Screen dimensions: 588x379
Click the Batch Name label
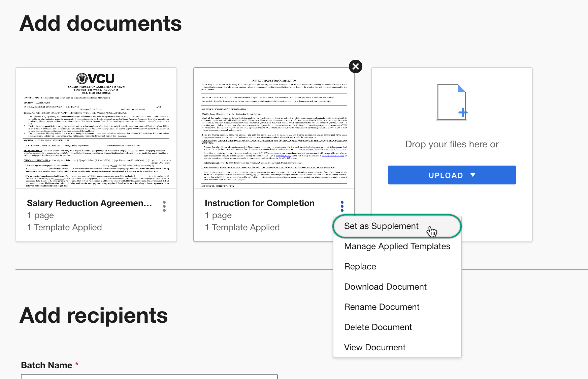(46, 365)
